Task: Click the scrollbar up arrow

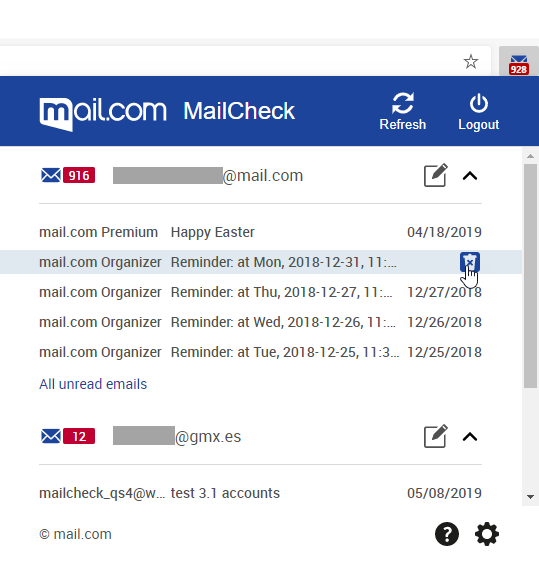Action: coord(530,156)
